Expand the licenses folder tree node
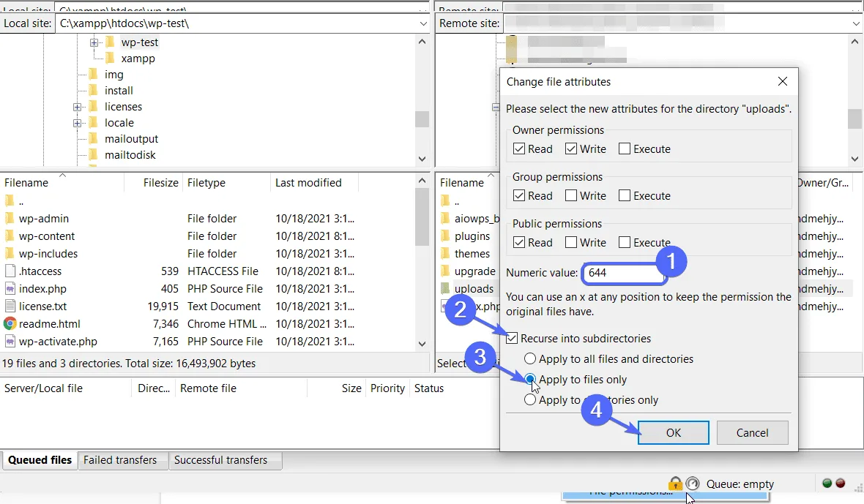This screenshot has width=864, height=504. point(77,107)
